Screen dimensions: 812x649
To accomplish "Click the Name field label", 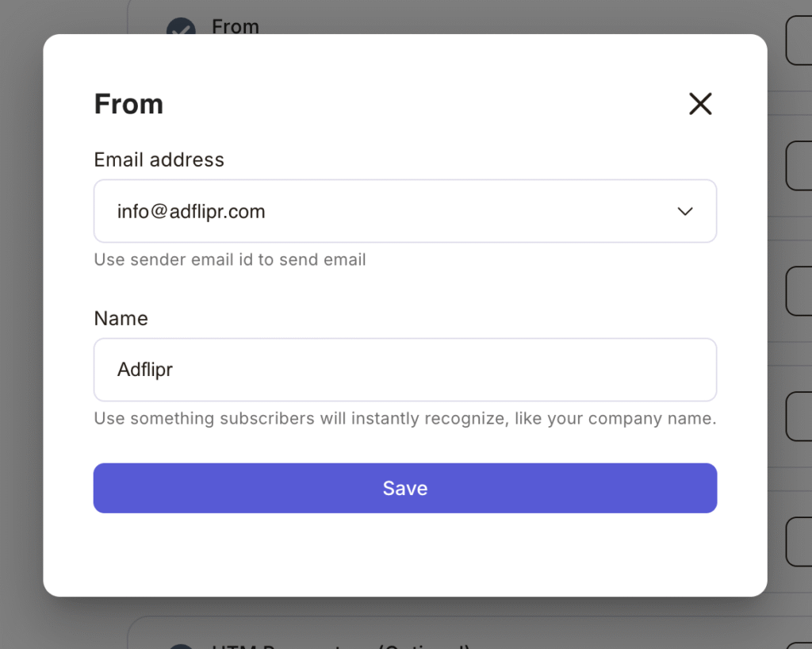I will click(121, 318).
